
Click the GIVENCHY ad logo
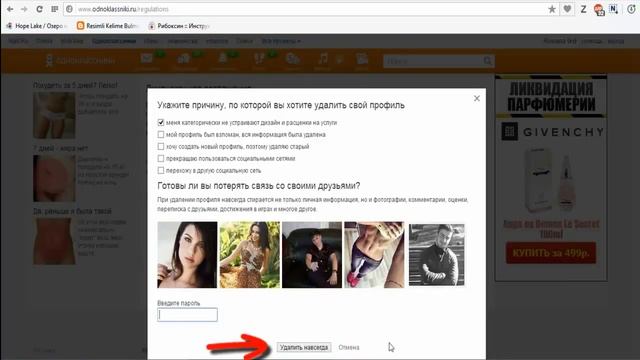(x=552, y=132)
